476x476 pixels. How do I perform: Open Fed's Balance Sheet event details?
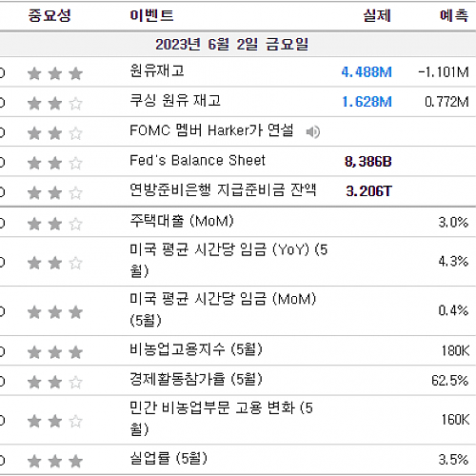197,160
